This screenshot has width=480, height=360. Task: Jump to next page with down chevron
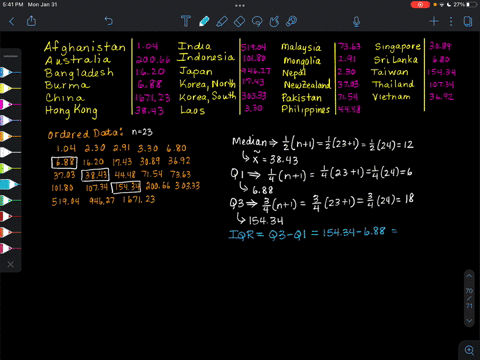click(469, 321)
